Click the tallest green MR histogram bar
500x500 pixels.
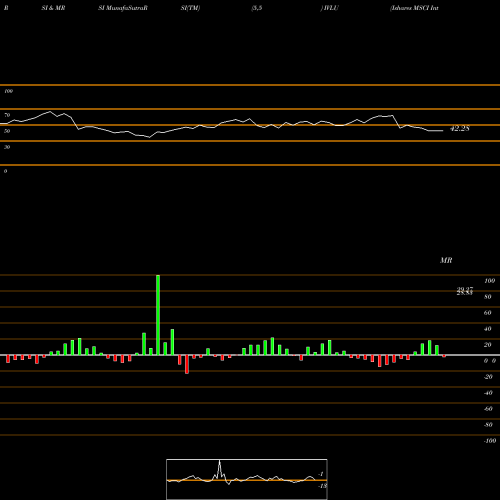coord(158,315)
